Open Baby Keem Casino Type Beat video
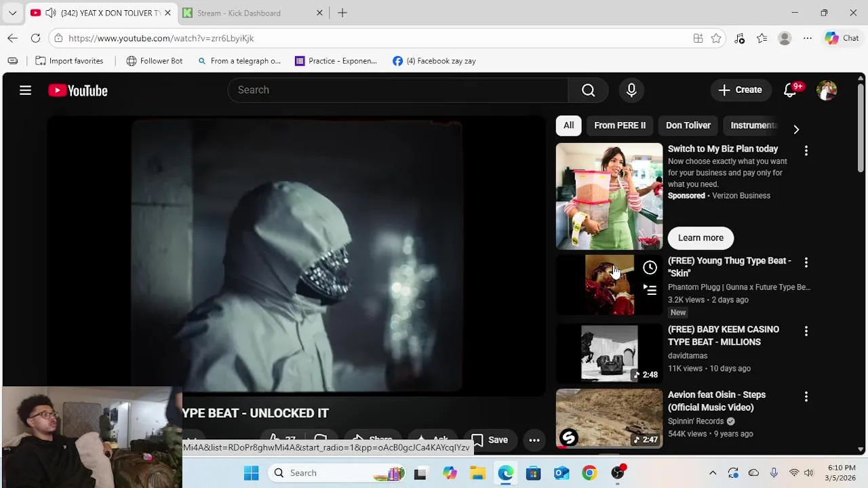The width and height of the screenshot is (868, 488). tap(724, 335)
